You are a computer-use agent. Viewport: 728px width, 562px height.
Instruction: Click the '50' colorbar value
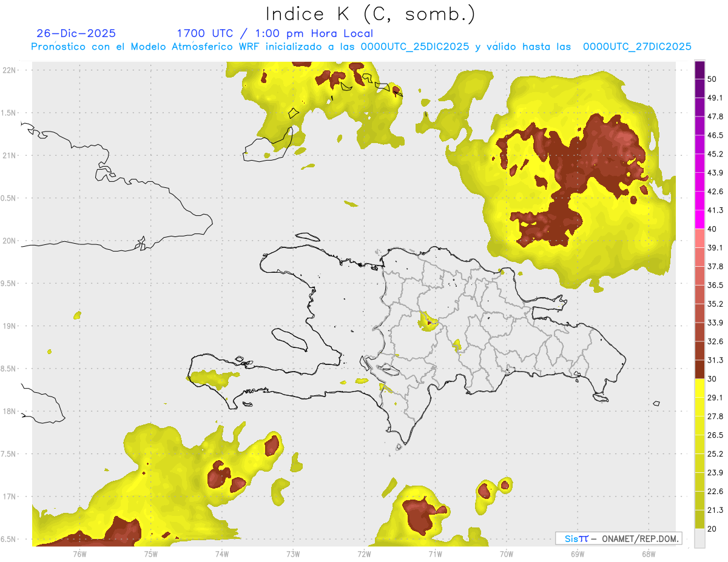click(713, 79)
